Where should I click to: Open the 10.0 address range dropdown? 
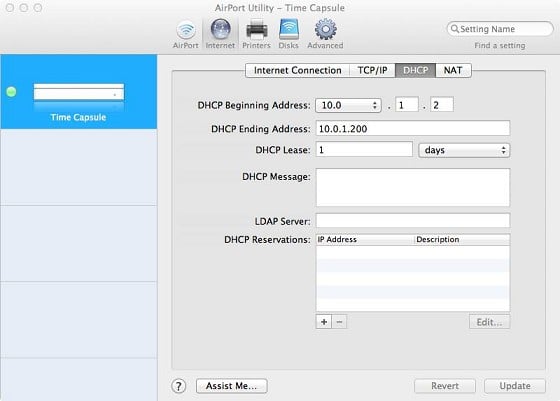[x=348, y=105]
